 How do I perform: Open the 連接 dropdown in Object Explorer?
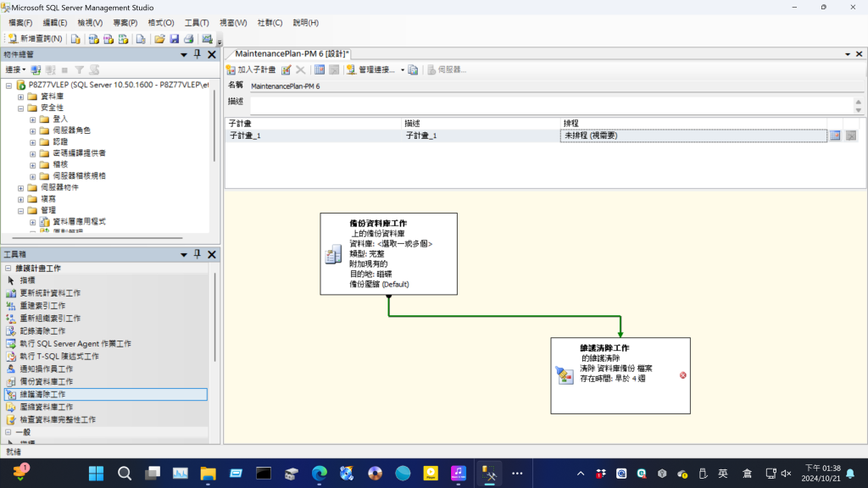pos(15,69)
